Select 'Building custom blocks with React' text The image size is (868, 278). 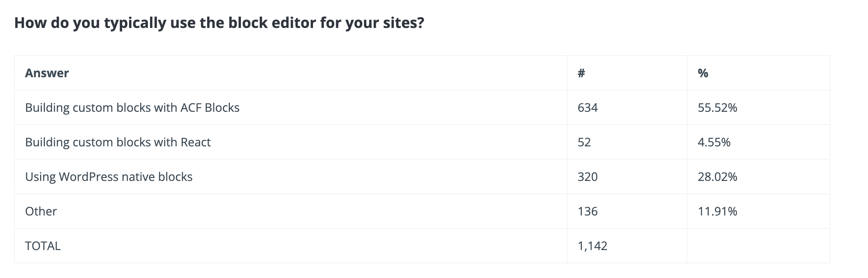(x=118, y=142)
